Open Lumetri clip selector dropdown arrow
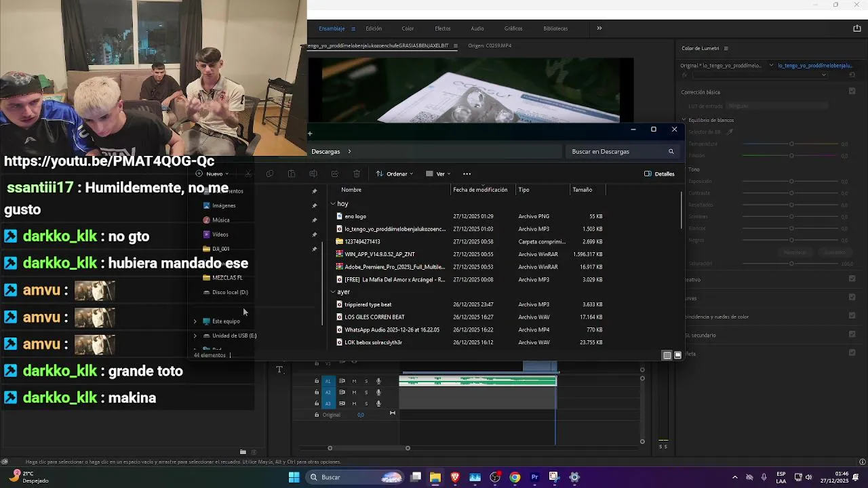The height and width of the screenshot is (488, 868). click(771, 66)
